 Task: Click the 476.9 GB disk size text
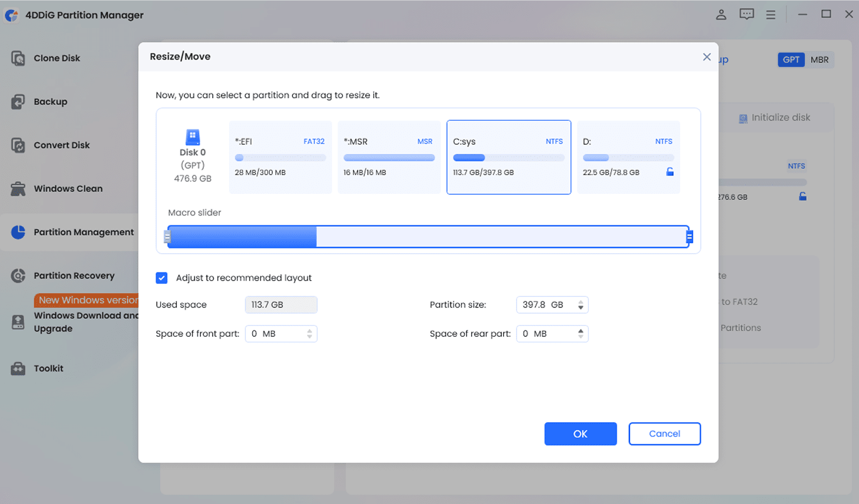pos(193,178)
